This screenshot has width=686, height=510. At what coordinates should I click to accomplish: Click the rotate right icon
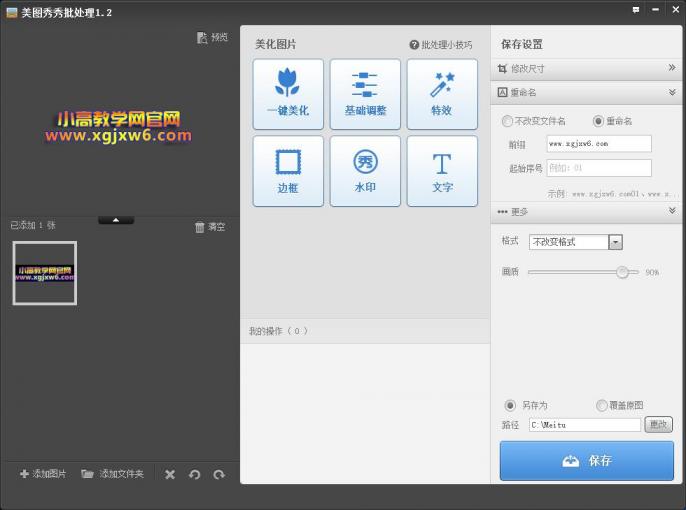tap(219, 475)
